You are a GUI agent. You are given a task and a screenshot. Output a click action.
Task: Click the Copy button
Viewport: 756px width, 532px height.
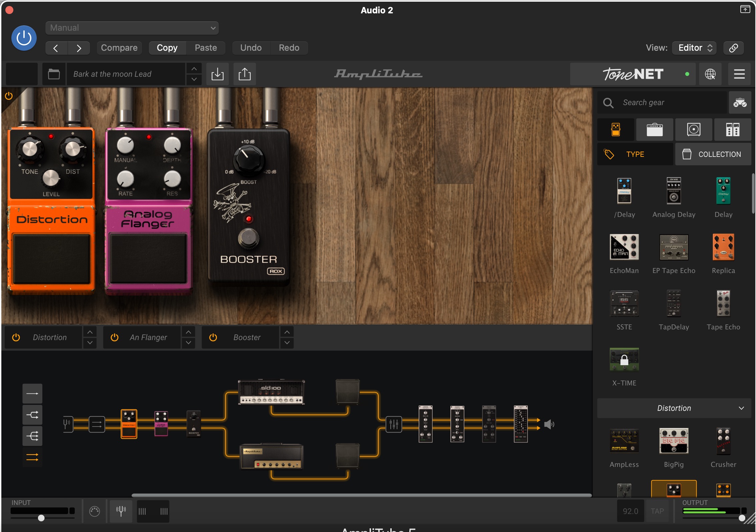167,48
